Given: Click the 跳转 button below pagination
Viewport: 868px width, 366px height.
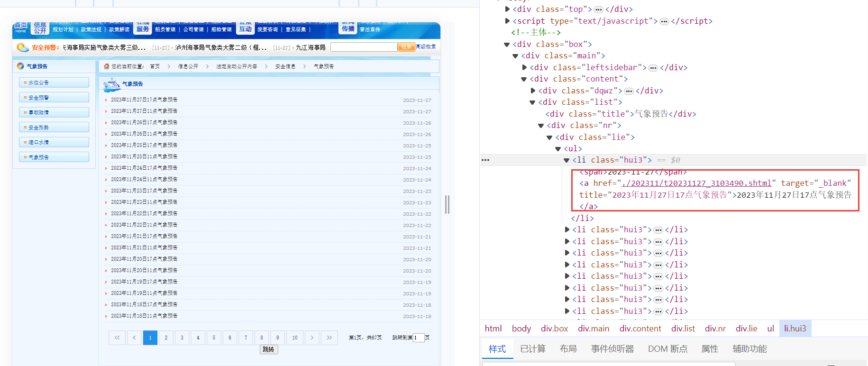Looking at the screenshot, I should [268, 349].
